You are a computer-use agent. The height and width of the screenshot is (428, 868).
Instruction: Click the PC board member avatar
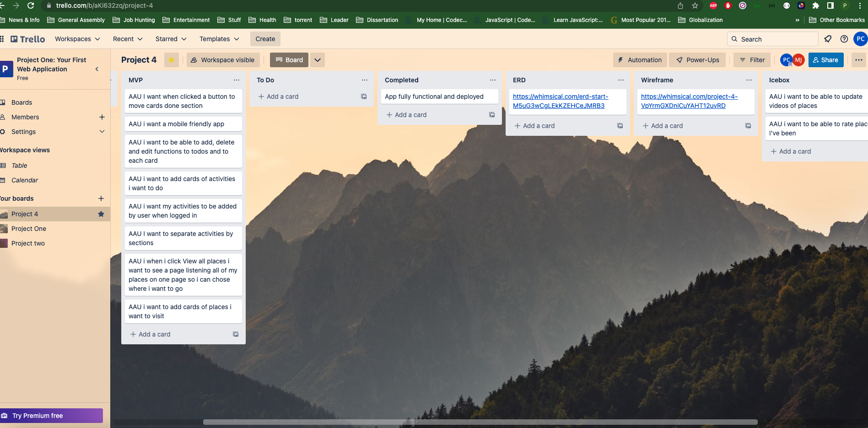(x=786, y=60)
